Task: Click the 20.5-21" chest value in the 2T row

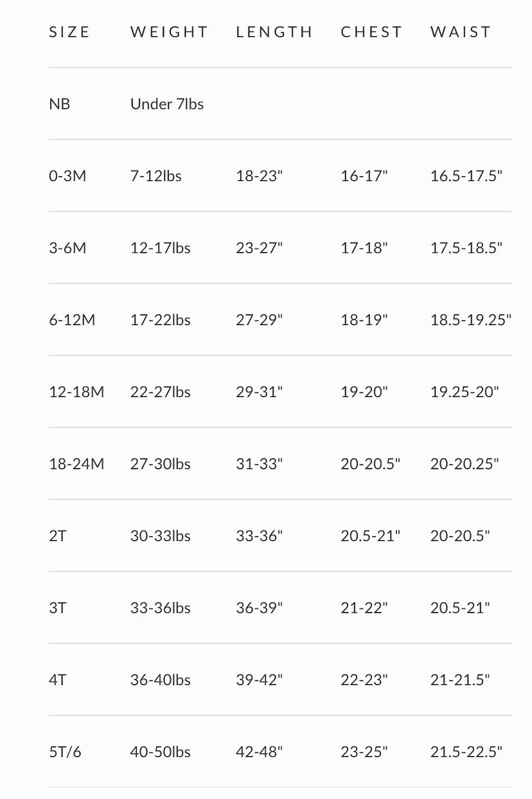Action: pyautogui.click(x=371, y=536)
